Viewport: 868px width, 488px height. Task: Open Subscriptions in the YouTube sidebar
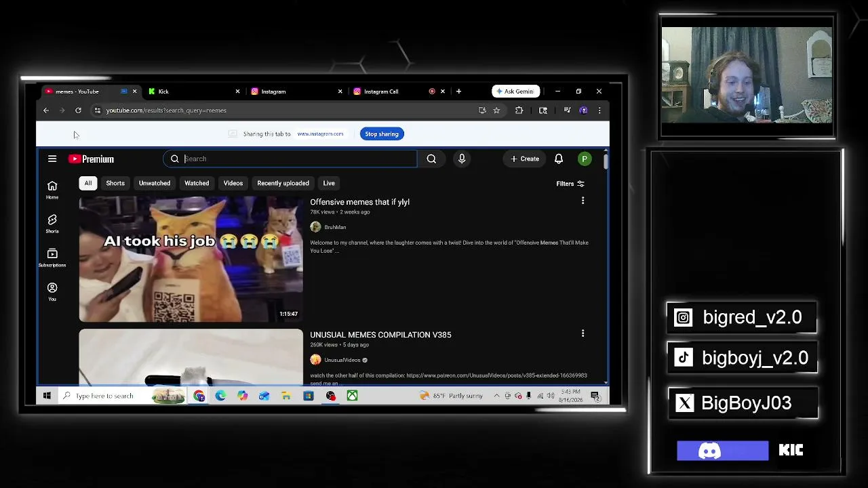[52, 258]
